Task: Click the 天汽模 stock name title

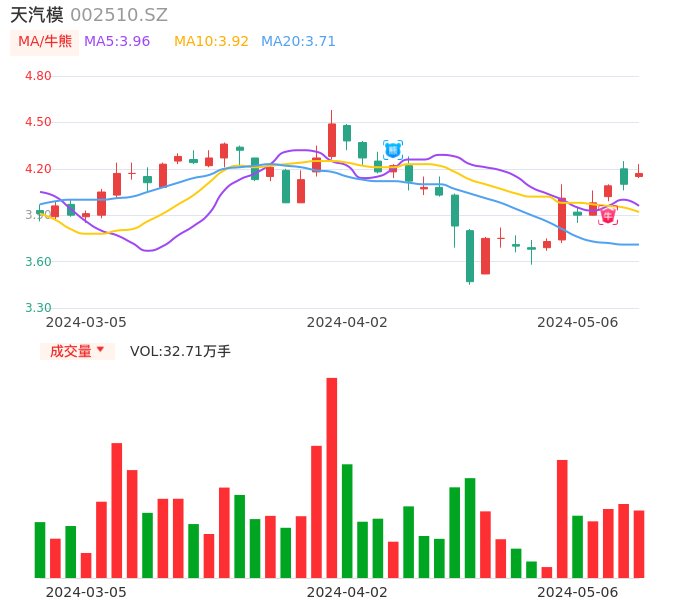Action: tap(37, 15)
